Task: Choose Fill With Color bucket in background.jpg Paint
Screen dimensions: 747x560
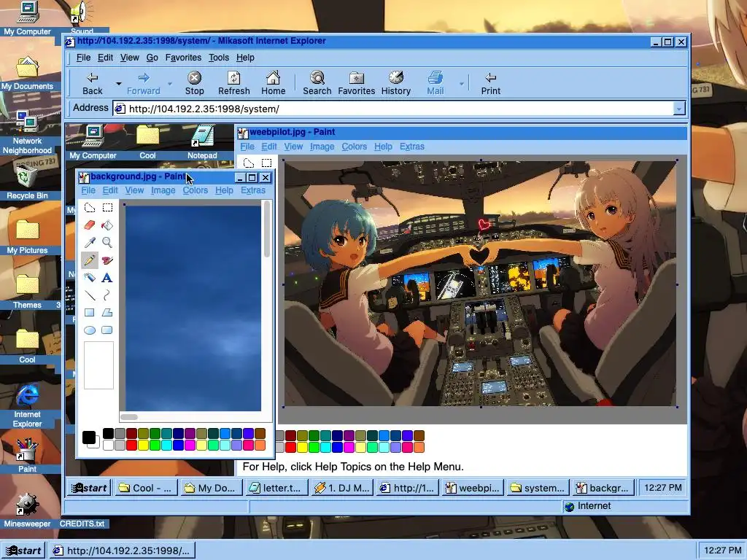Action: (108, 225)
